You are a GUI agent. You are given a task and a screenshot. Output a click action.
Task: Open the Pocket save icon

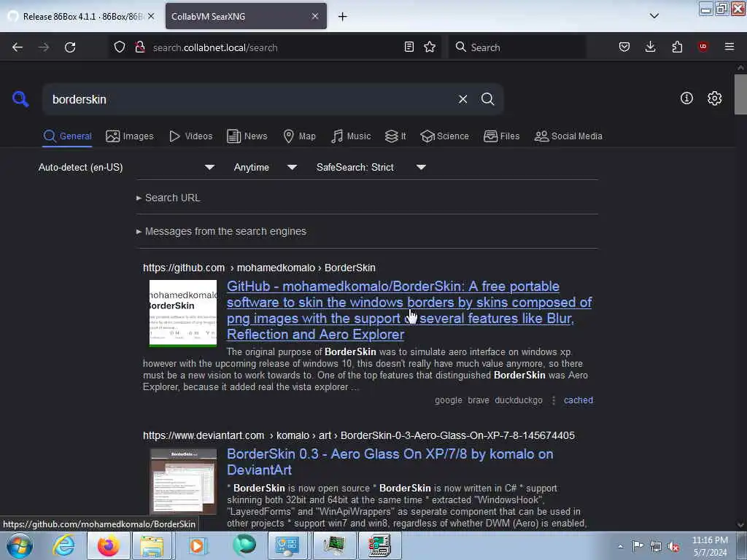[x=624, y=47]
